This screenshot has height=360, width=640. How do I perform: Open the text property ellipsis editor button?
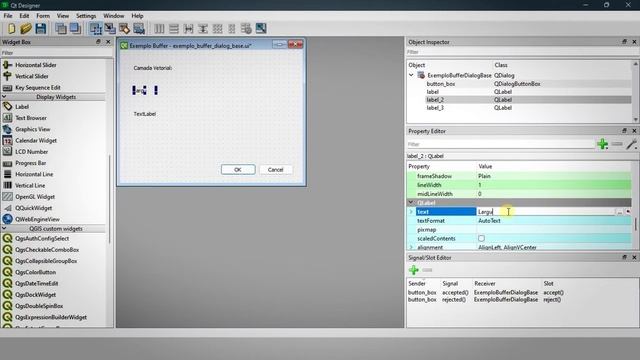pyautogui.click(x=620, y=212)
